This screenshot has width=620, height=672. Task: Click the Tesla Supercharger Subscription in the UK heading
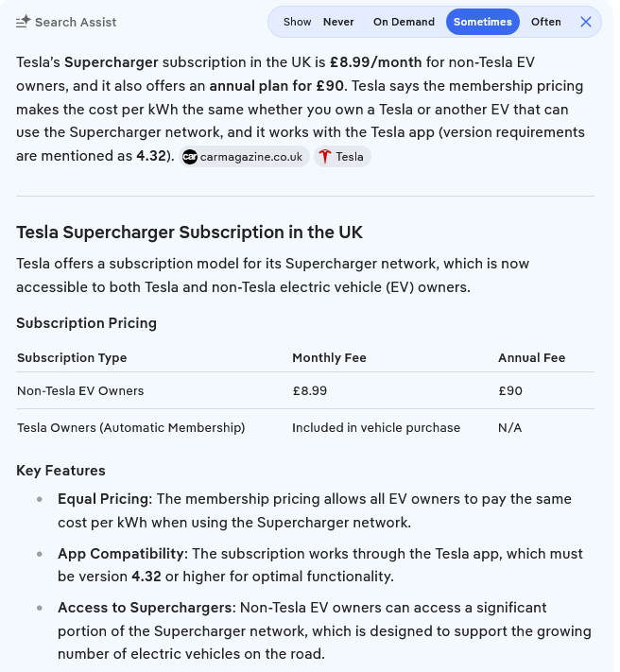pyautogui.click(x=189, y=233)
